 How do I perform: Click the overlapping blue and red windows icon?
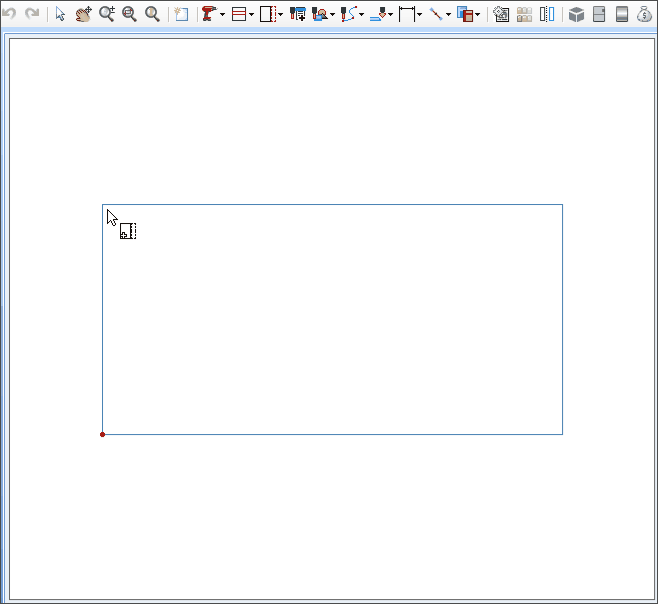point(465,14)
